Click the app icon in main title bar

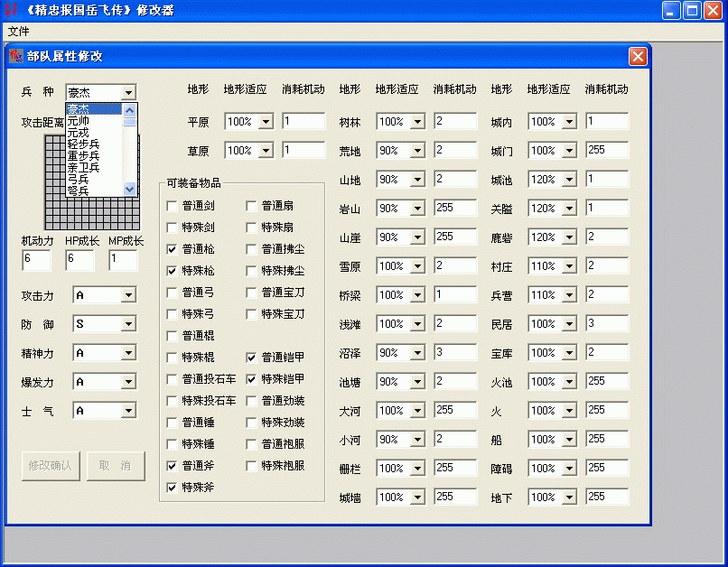point(11,10)
